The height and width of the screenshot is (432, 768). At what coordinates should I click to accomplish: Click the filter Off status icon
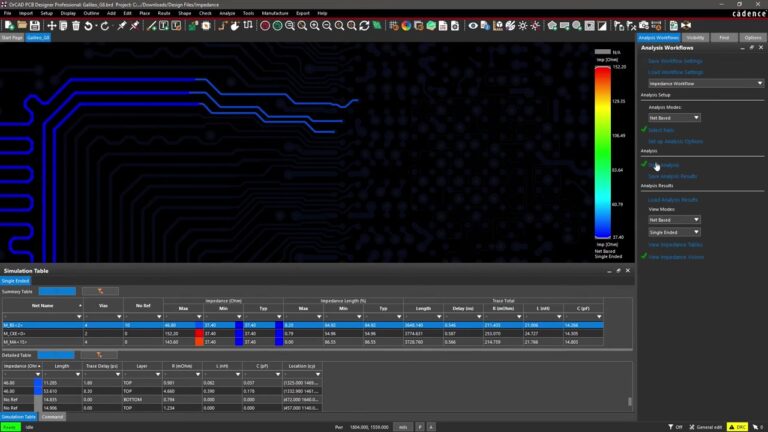pyautogui.click(x=675, y=427)
